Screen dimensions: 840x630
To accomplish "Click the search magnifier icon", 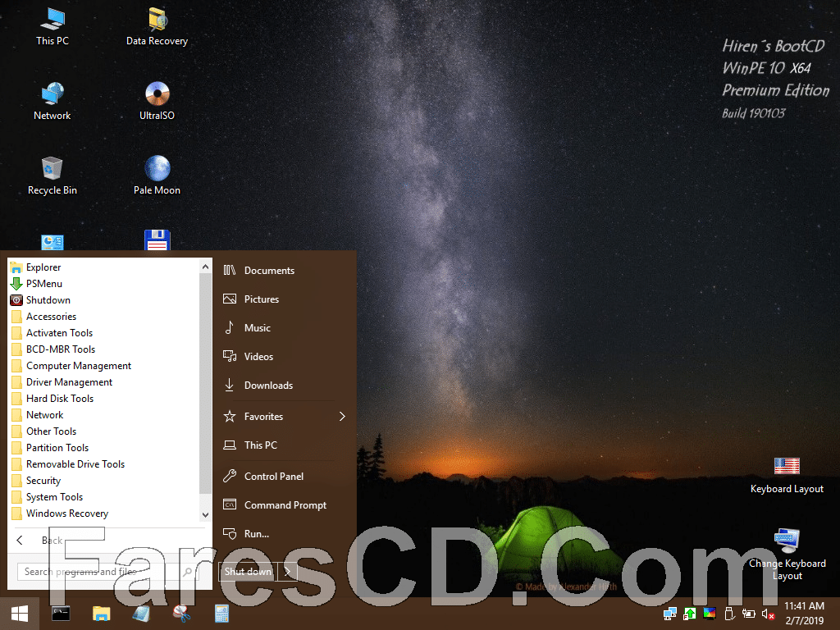I will point(188,572).
